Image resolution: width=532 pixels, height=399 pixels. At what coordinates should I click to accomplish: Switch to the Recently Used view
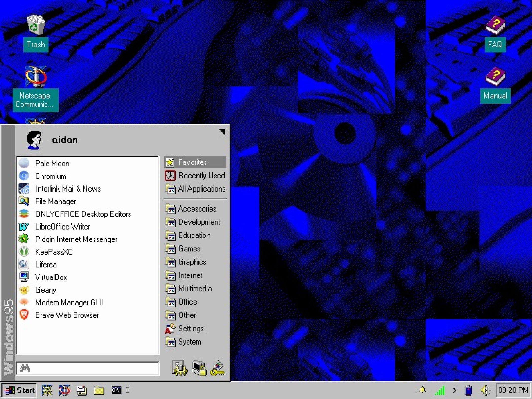pos(201,175)
